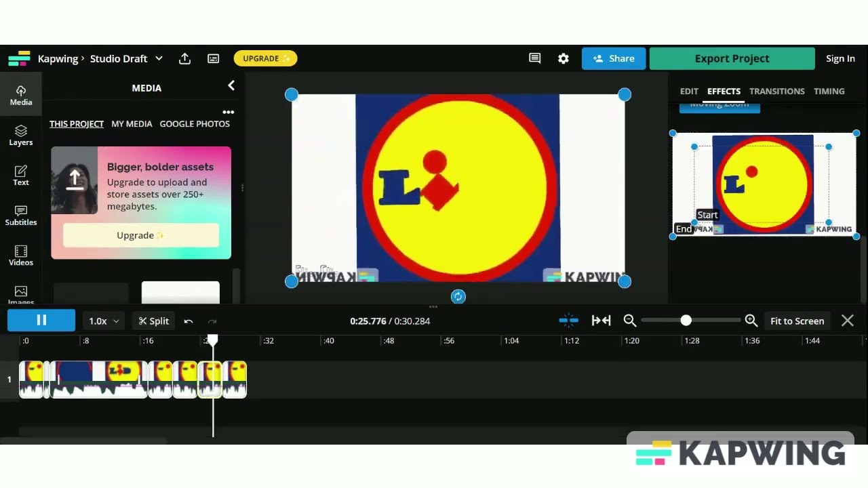Image resolution: width=868 pixels, height=488 pixels.
Task: Click the Sign In link
Action: 840,58
